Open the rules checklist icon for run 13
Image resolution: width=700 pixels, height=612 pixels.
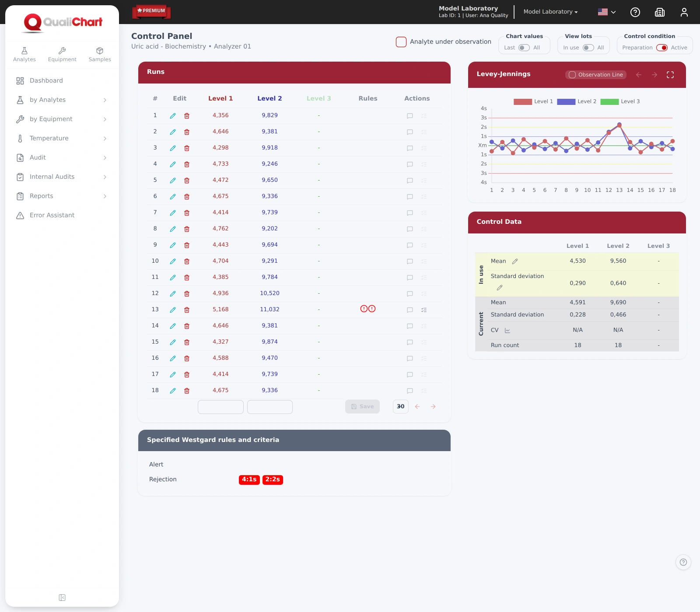pyautogui.click(x=424, y=310)
